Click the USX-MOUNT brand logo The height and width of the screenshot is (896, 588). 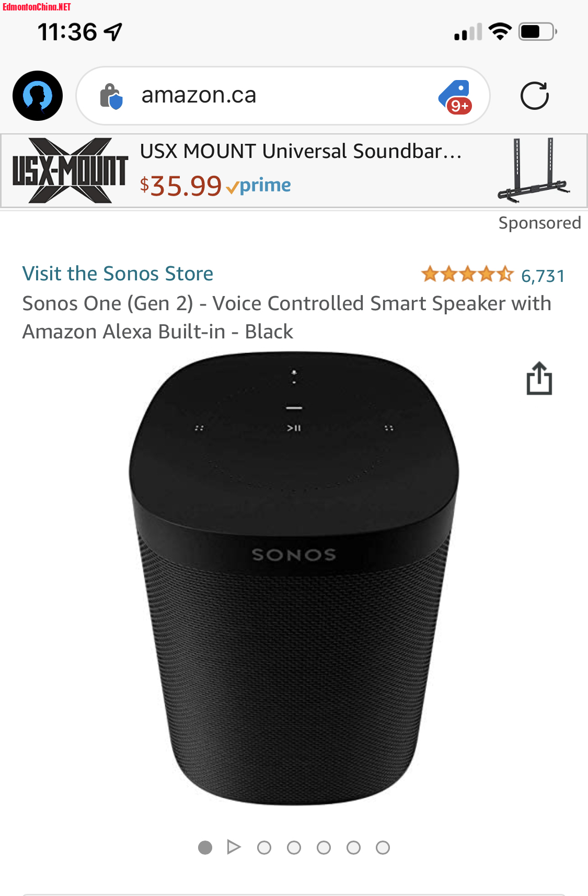tap(70, 171)
